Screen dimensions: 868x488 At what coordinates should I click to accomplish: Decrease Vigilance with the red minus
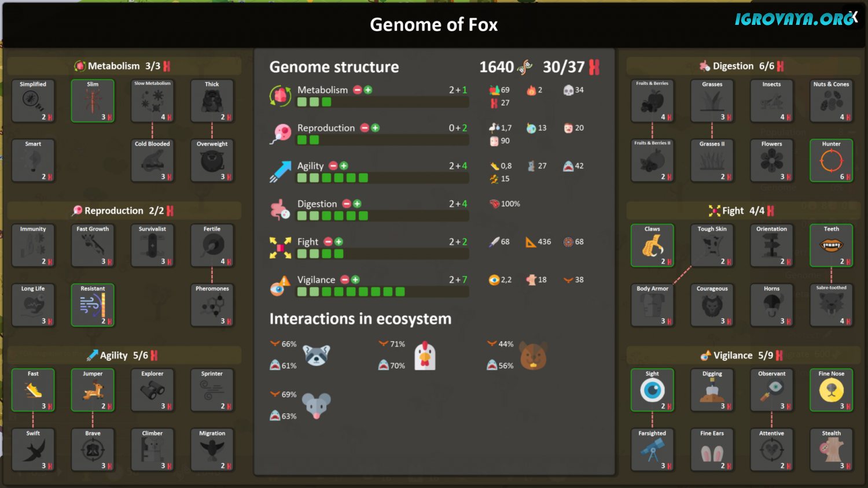(x=345, y=279)
